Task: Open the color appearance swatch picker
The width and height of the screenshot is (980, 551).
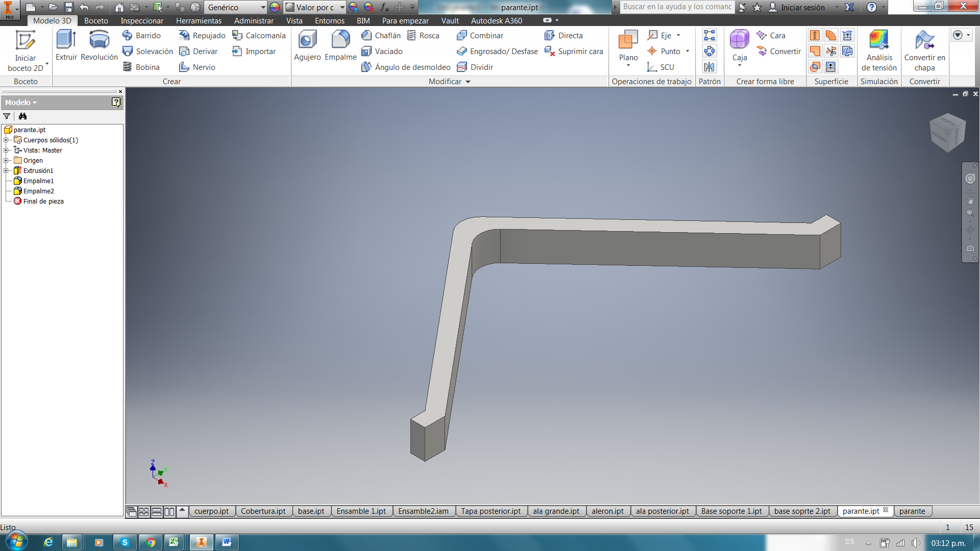Action: click(x=275, y=8)
